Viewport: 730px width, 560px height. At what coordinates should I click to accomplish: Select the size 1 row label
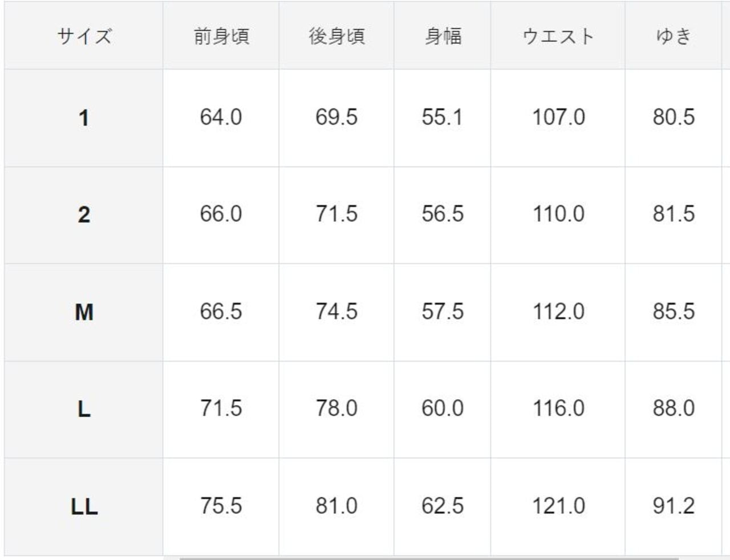[84, 118]
